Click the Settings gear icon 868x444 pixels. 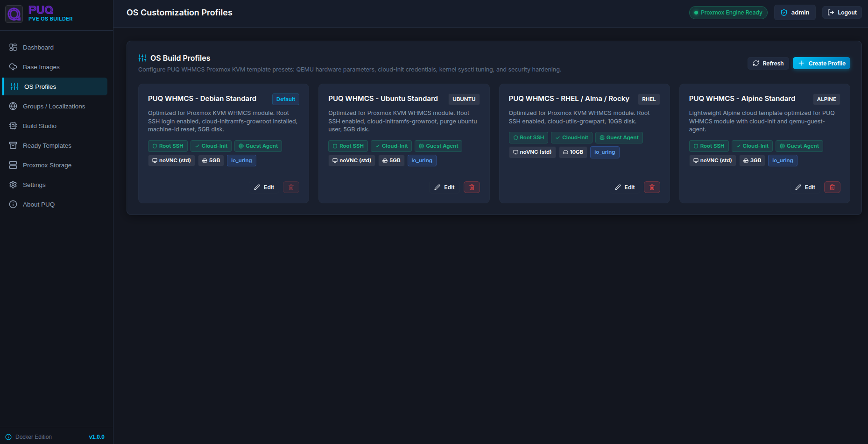[x=13, y=185]
